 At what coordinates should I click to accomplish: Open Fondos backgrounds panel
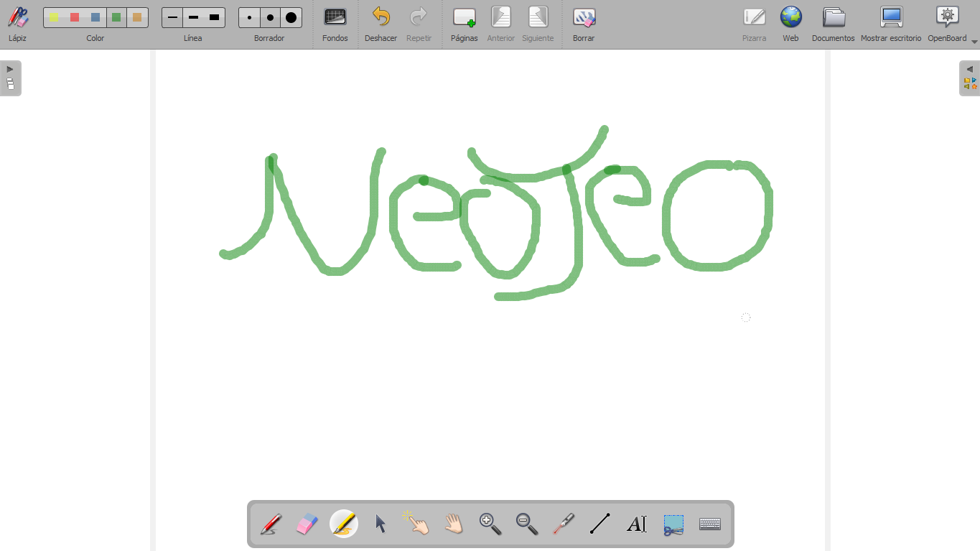(335, 23)
